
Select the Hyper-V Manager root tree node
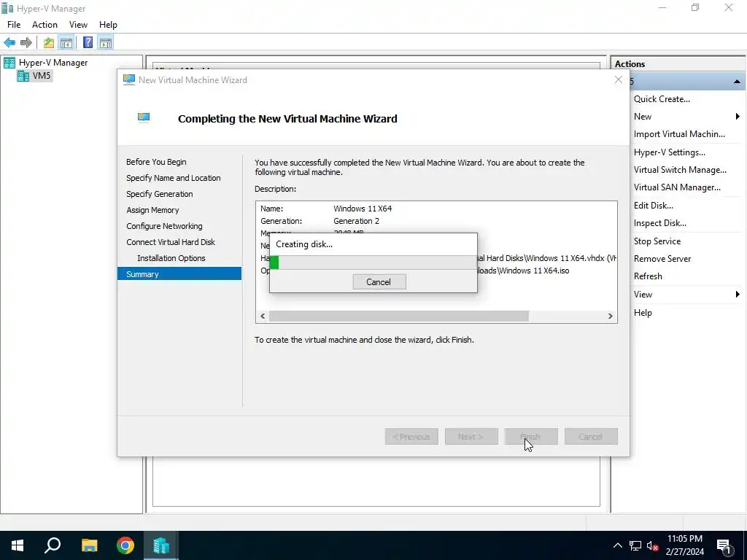tap(53, 63)
